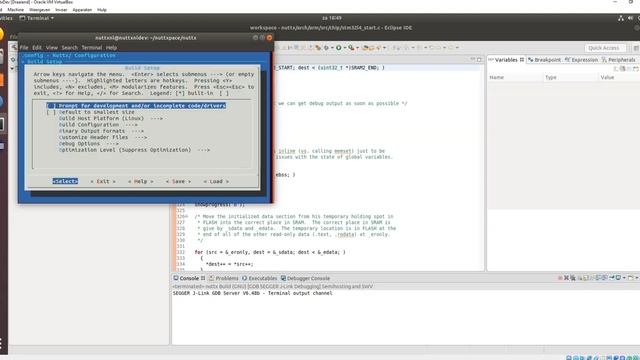Open 'Customize Header Files' submenu

103,137
